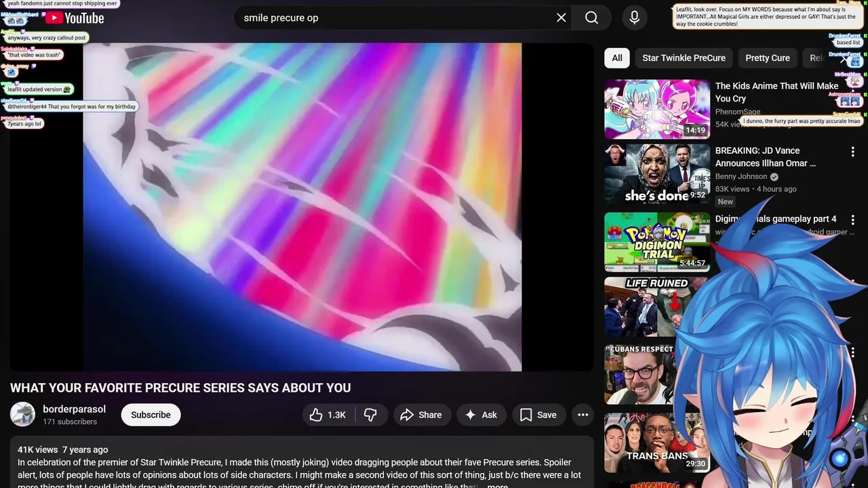Click the '171 subscribers' text

tap(70, 422)
